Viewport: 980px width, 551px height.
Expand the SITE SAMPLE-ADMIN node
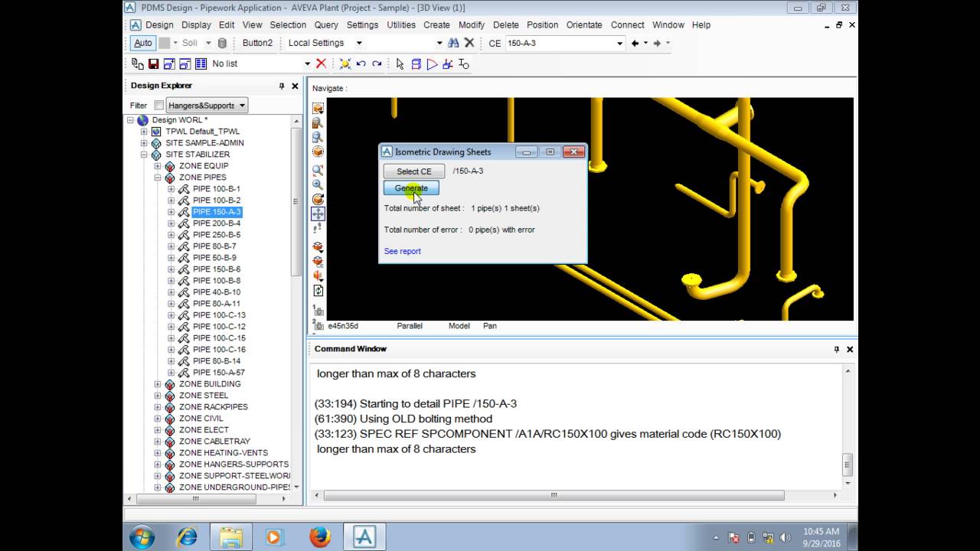[144, 143]
